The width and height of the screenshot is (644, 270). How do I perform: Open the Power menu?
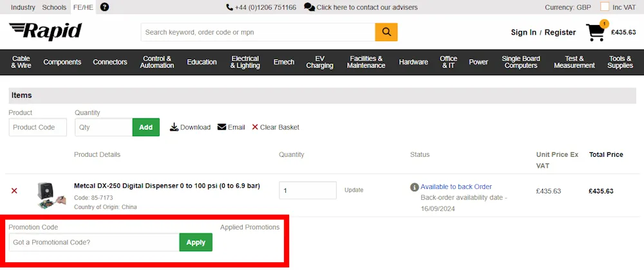point(478,62)
